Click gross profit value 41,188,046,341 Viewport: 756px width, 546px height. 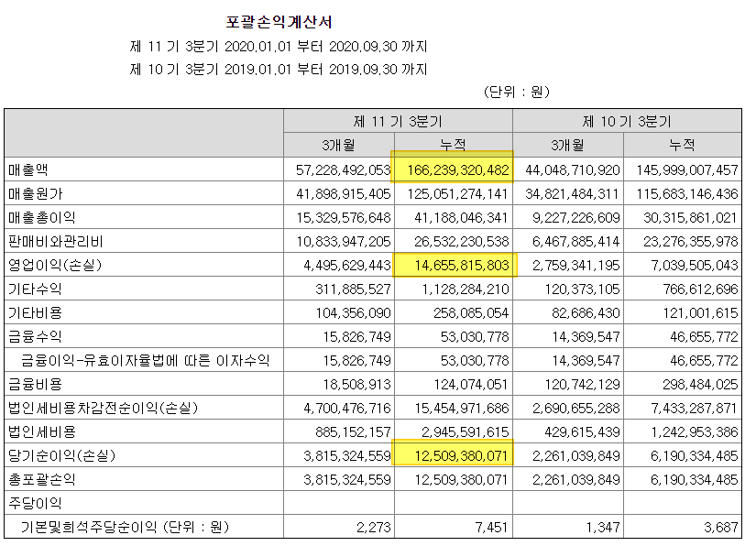pos(461,217)
